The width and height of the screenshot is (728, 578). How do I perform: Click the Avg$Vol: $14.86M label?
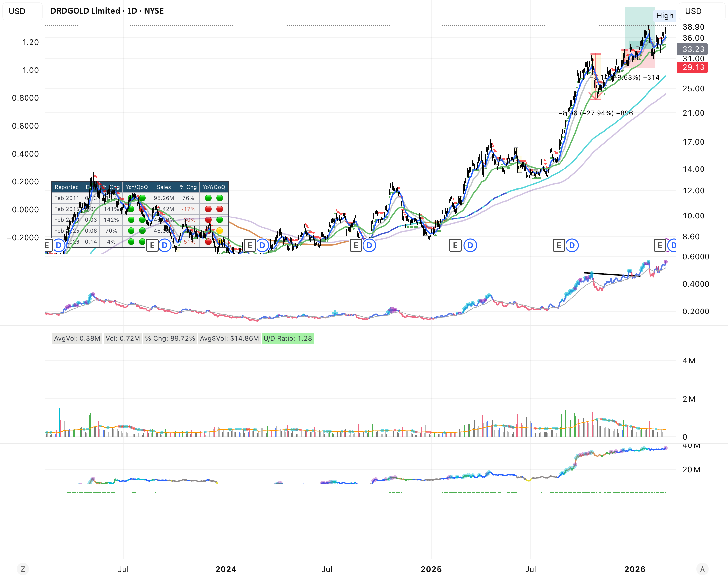[229, 338]
